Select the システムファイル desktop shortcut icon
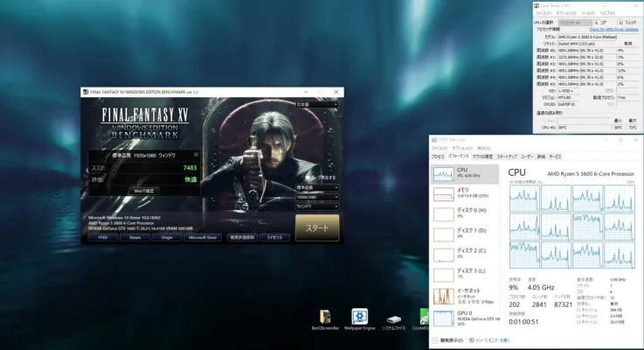This screenshot has width=644, height=350. (393, 322)
